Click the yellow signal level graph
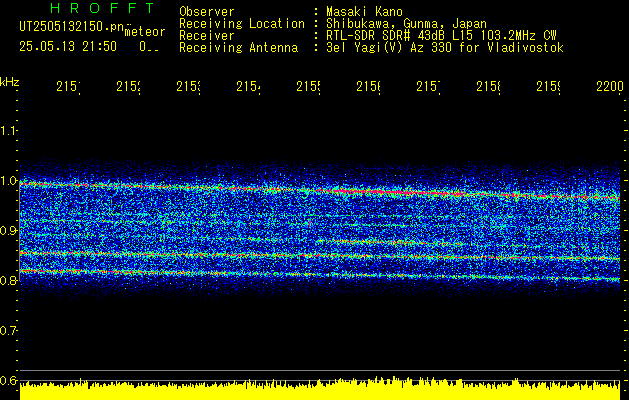The image size is (629, 400). point(320,389)
